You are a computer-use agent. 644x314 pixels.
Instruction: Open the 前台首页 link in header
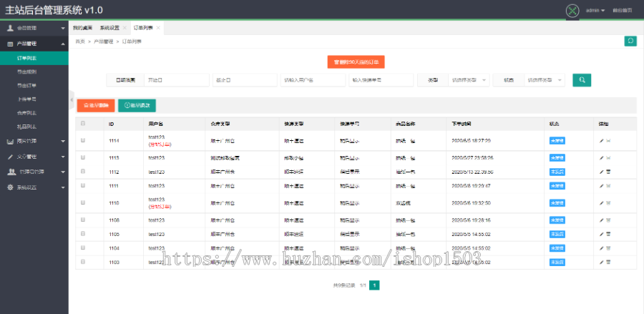point(622,10)
